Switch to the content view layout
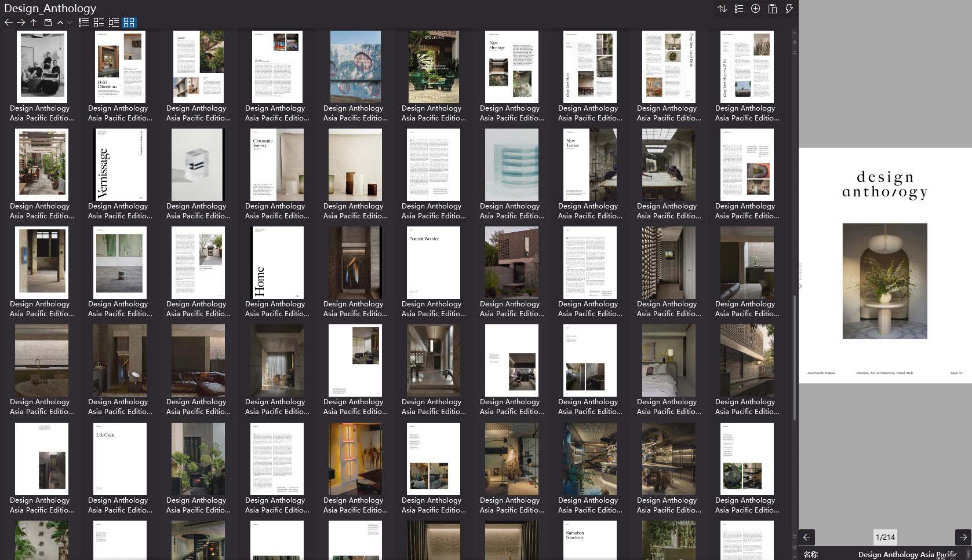The height and width of the screenshot is (560, 972). (99, 22)
